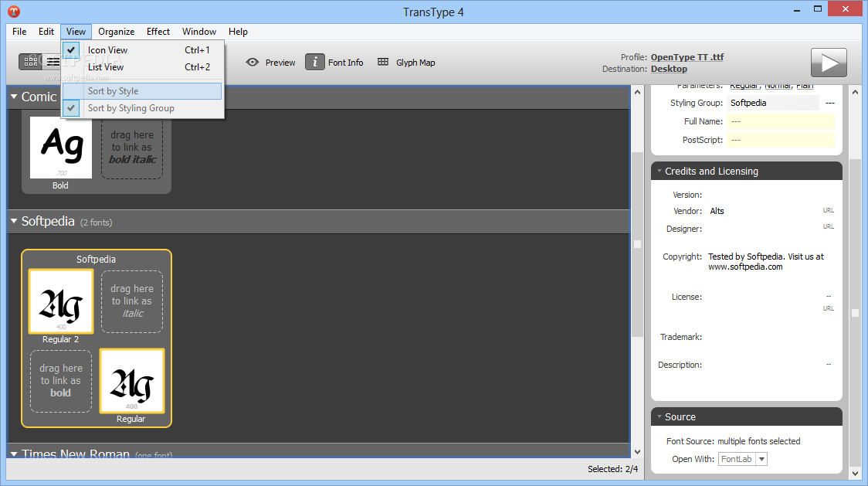868x486 pixels.
Task: Click the '(2 fonts)' count label
Action: click(97, 223)
